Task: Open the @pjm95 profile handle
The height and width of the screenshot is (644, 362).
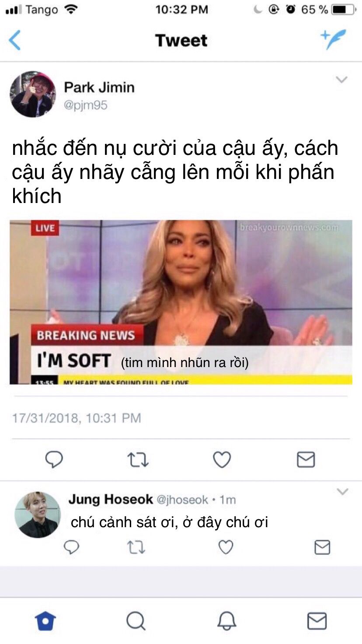Action: pos(86,105)
